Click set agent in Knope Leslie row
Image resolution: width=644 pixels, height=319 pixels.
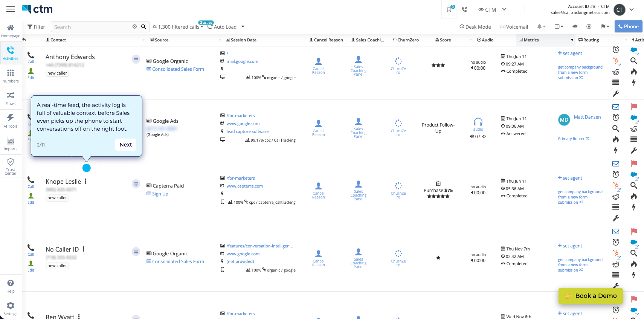[570, 178]
